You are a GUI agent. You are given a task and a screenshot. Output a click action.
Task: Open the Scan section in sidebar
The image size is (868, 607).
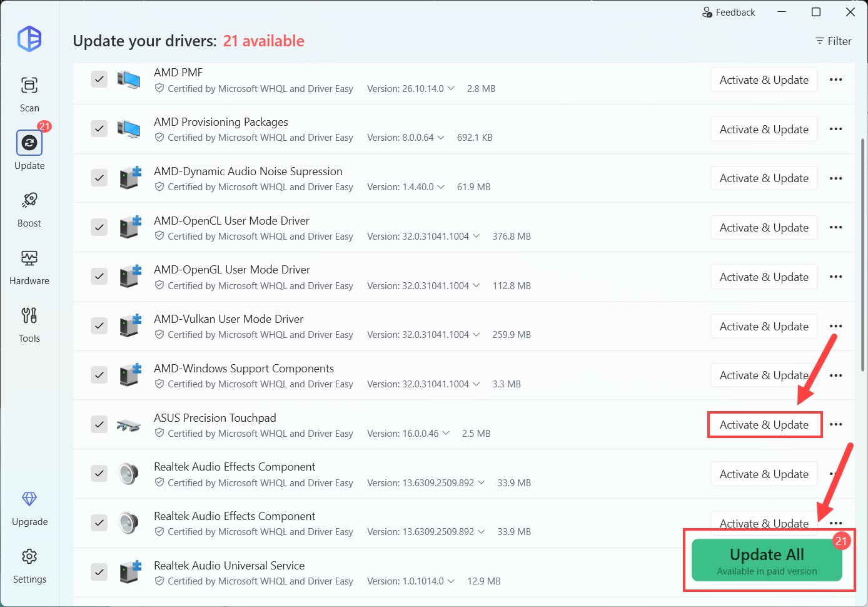[x=29, y=94]
